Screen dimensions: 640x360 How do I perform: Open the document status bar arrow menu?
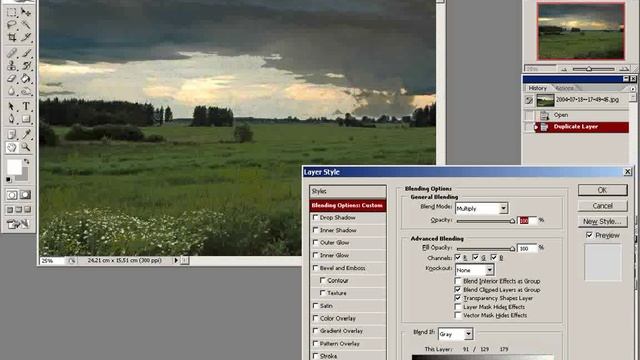[x=176, y=260]
